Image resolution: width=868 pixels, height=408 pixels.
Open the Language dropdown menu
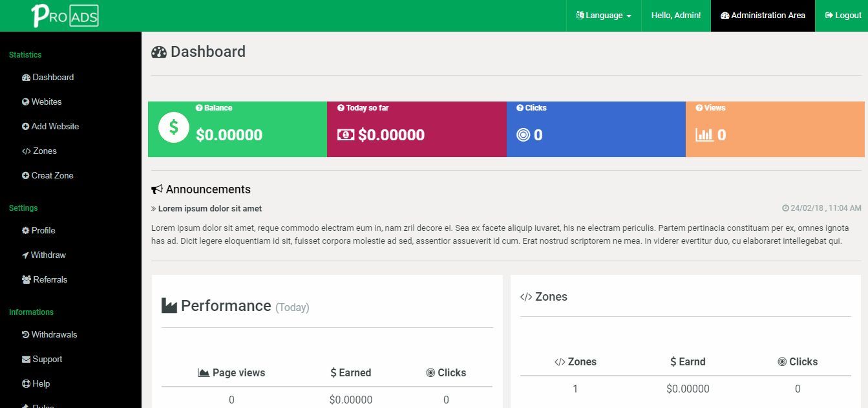click(604, 16)
